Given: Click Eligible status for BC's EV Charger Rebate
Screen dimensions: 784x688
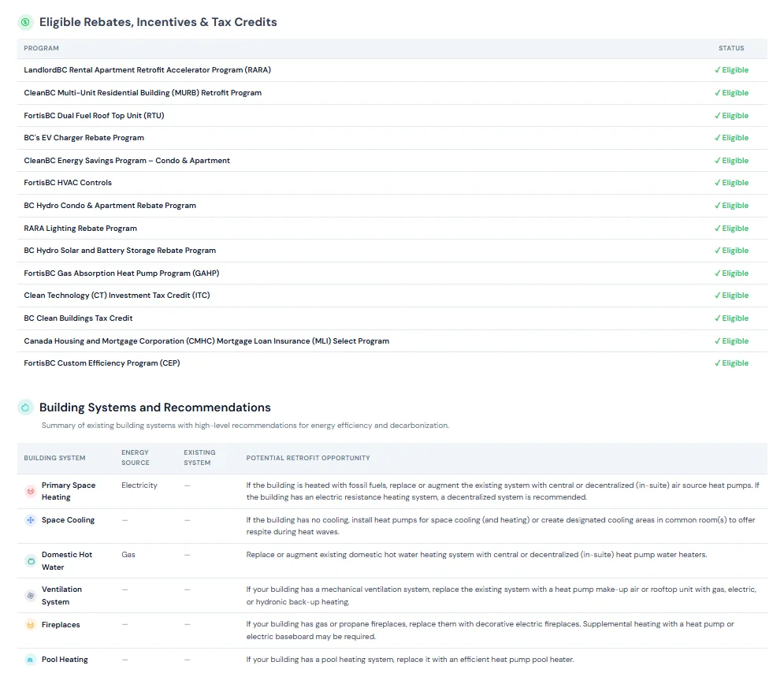Looking at the screenshot, I should click(x=731, y=138).
